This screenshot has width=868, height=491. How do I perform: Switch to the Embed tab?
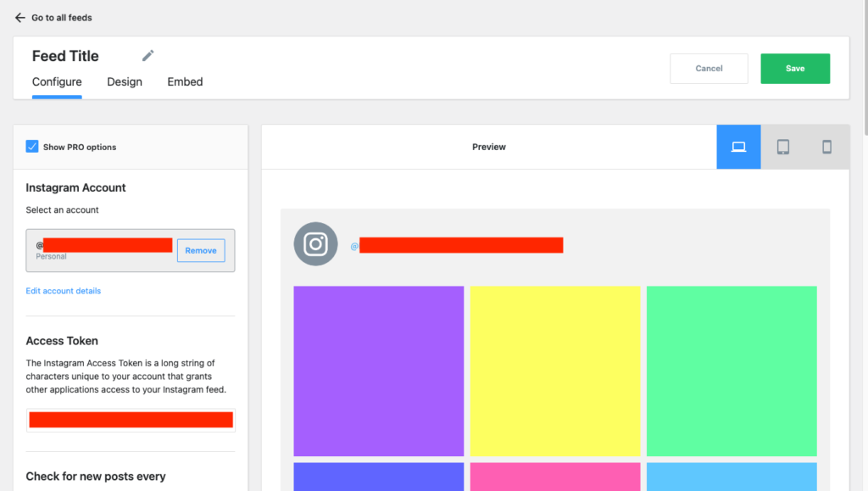185,82
